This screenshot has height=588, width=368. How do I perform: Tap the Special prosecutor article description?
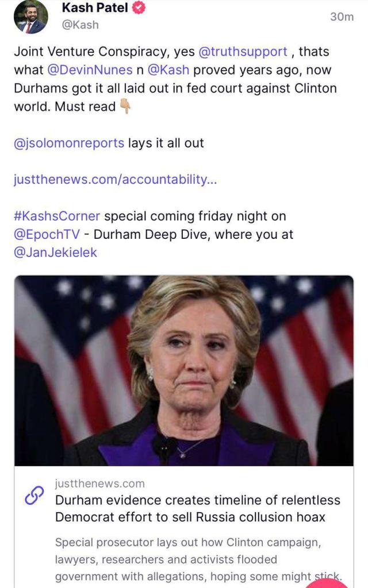pos(198,559)
